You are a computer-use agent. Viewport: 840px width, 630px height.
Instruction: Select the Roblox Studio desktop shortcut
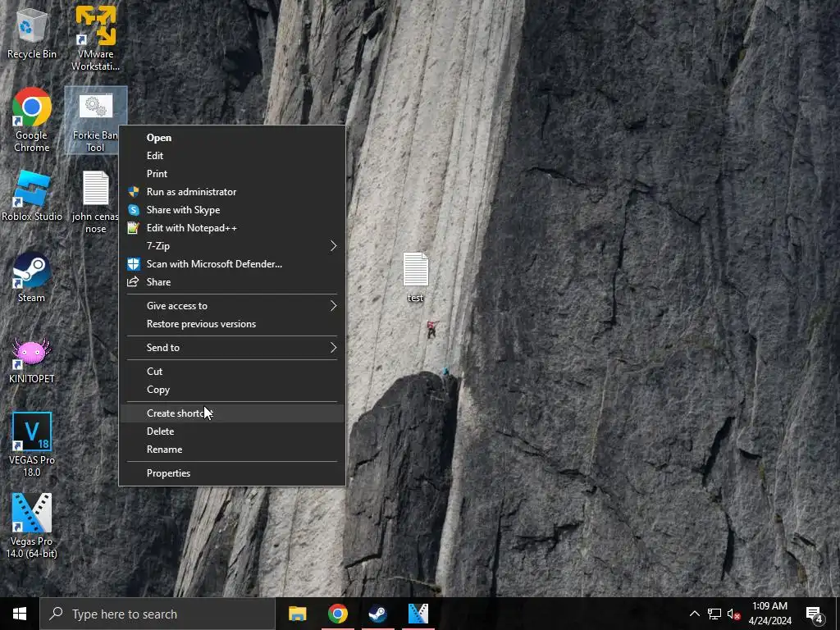pos(32,195)
